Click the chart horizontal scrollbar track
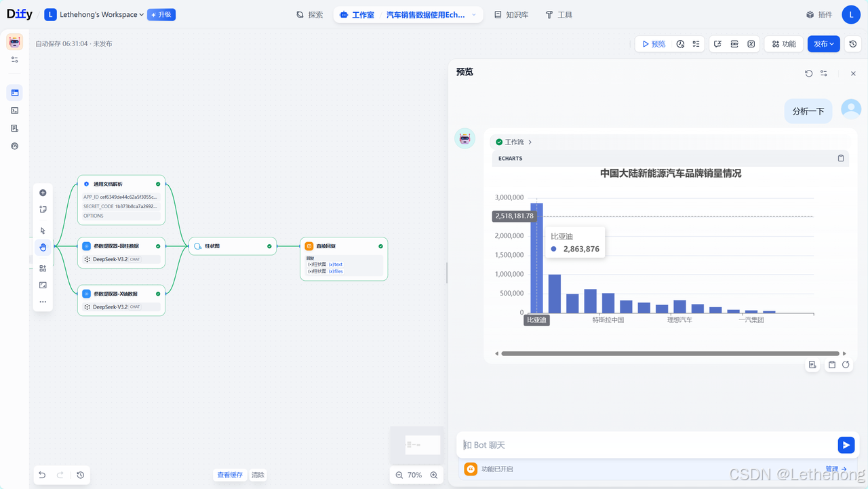 [670, 353]
